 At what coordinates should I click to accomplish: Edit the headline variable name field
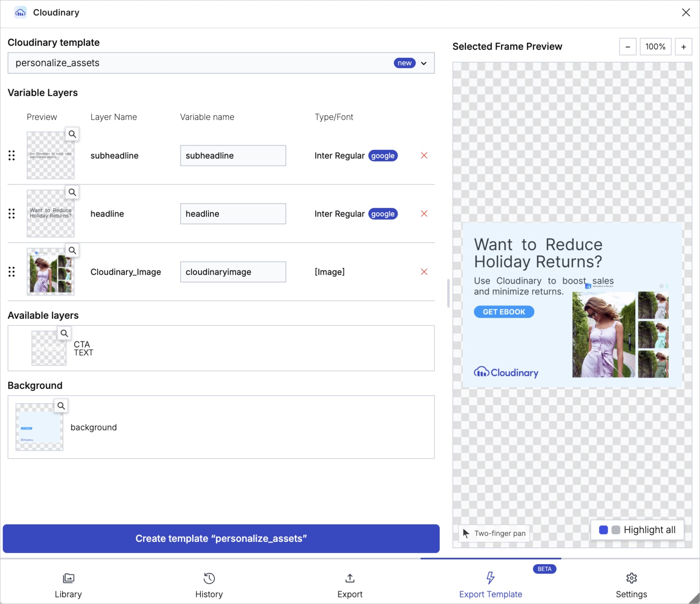coord(233,214)
